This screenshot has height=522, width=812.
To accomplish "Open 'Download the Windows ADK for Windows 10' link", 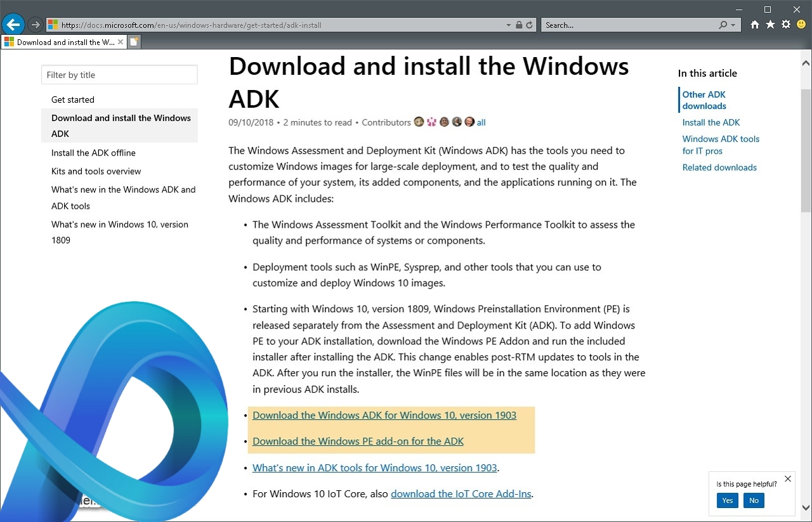I will coord(384,415).
